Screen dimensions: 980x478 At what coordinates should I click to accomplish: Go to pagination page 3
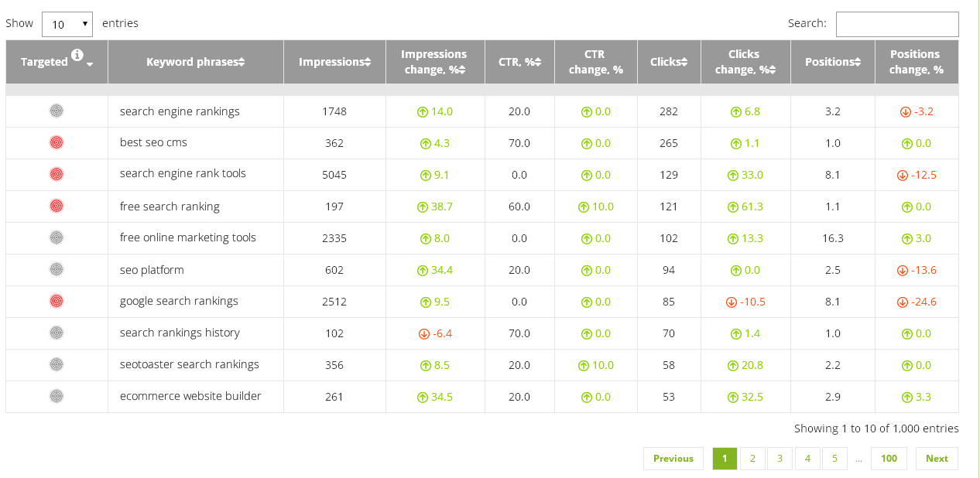pos(780,459)
